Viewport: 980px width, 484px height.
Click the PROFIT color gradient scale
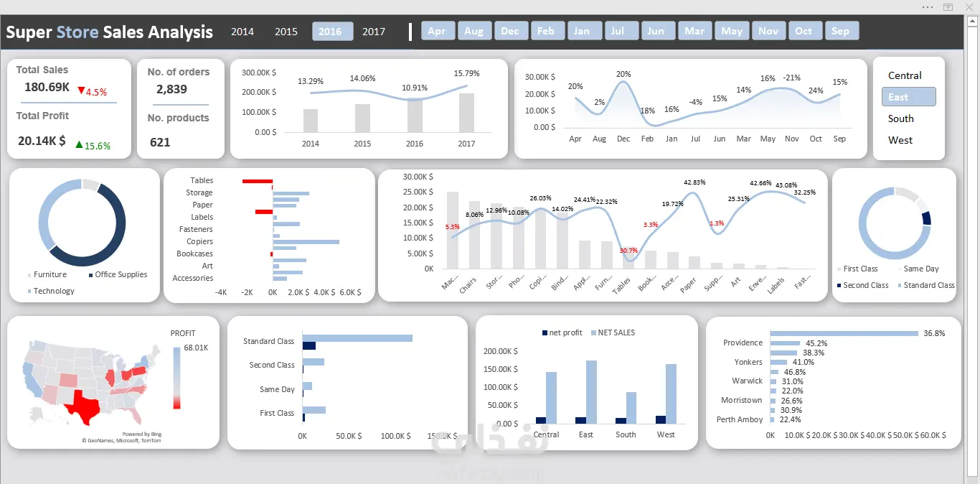pos(177,378)
